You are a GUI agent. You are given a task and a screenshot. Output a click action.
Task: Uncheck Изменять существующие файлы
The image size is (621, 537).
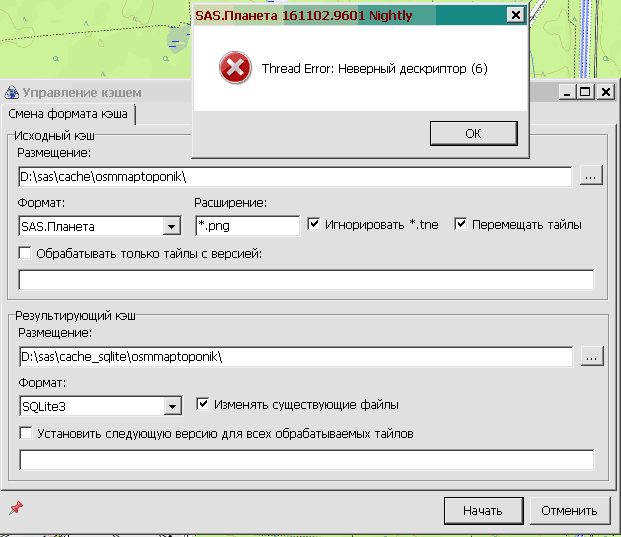(x=204, y=405)
